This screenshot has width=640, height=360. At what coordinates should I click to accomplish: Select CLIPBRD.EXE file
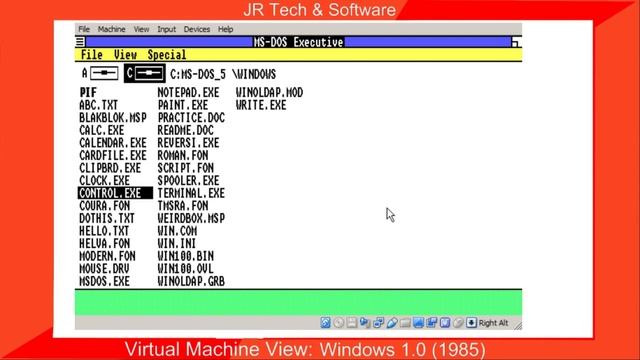[110, 168]
